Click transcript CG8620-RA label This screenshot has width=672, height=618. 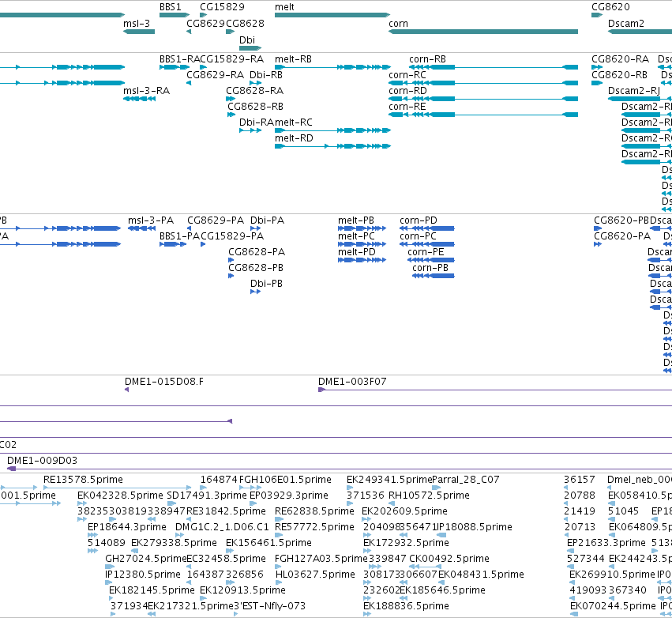620,59
